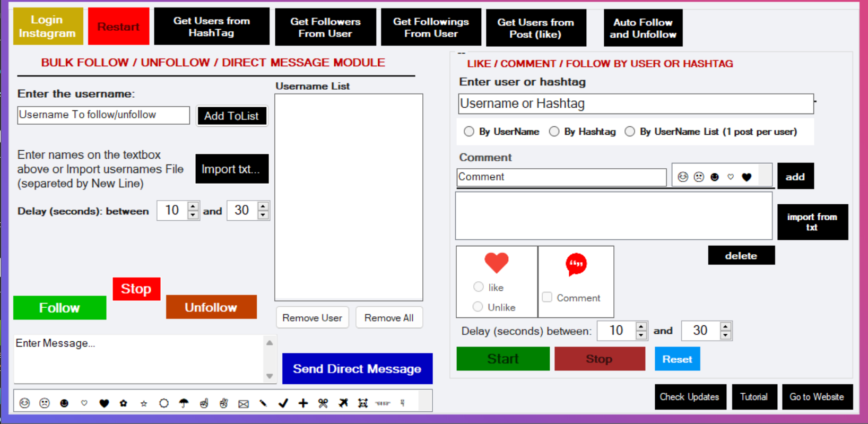
Task: Select the Unlike radio button
Action: pos(478,307)
